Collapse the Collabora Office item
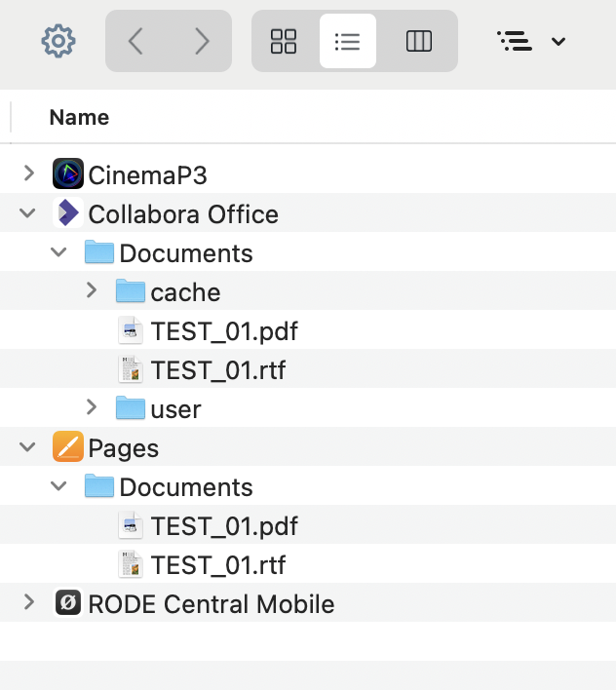This screenshot has width=616, height=690. tap(28, 213)
